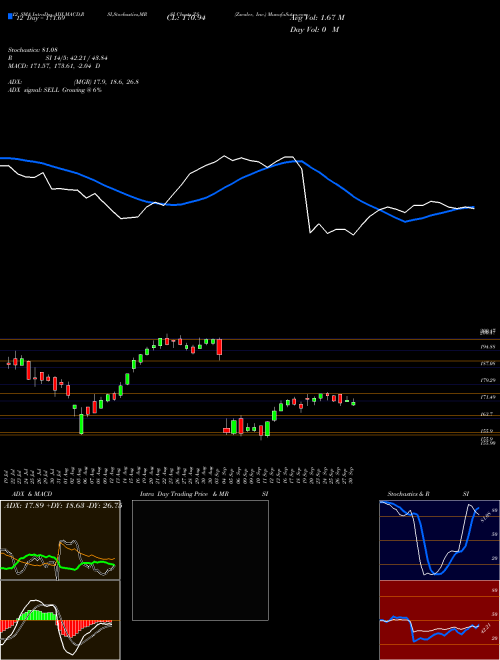Click the MACD histogram chart thumbnail
The image size is (500, 660).
tap(60, 620)
